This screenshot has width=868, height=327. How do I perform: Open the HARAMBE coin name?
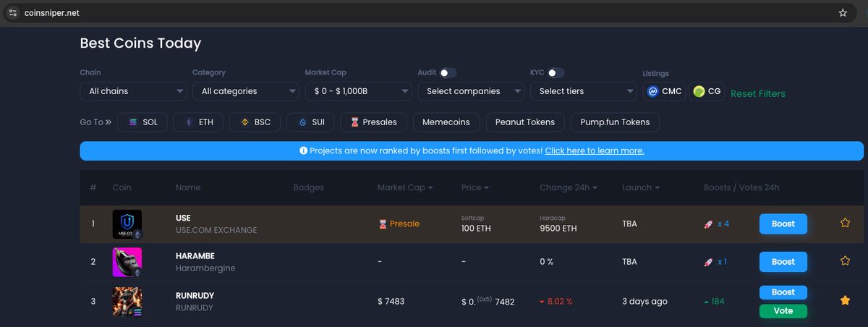point(196,255)
